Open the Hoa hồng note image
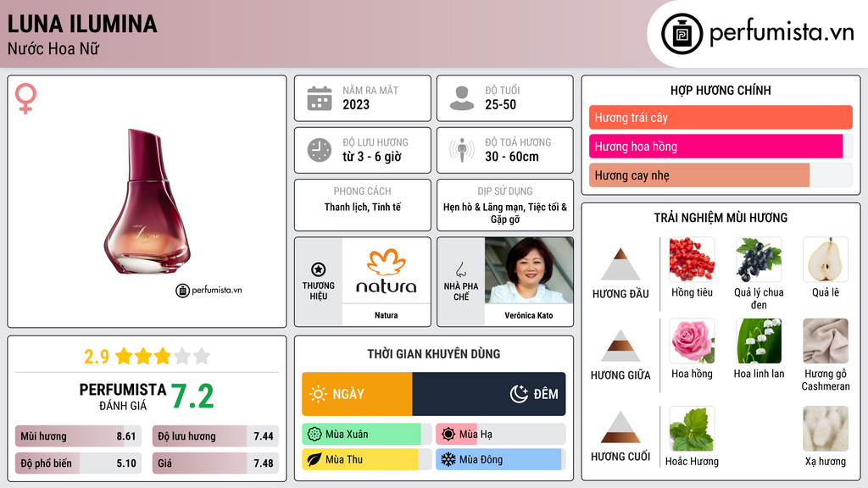Image resolution: width=868 pixels, height=488 pixels. 692,341
